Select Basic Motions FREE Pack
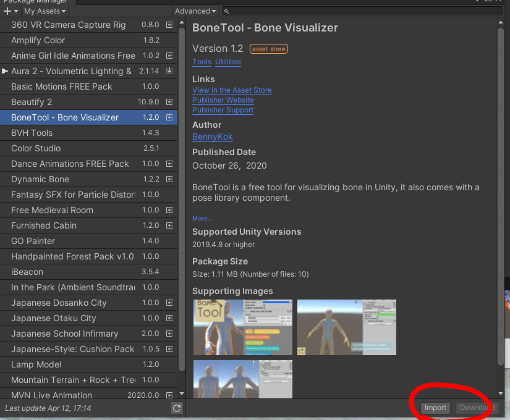This screenshot has width=510, height=420. 88,86
